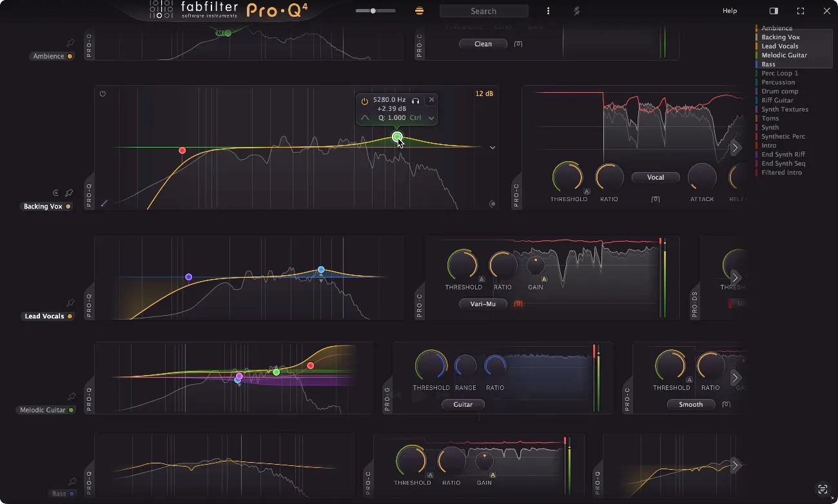Click sidechain icon next to Smooth button
This screenshot has height=504, width=838.
(726, 405)
